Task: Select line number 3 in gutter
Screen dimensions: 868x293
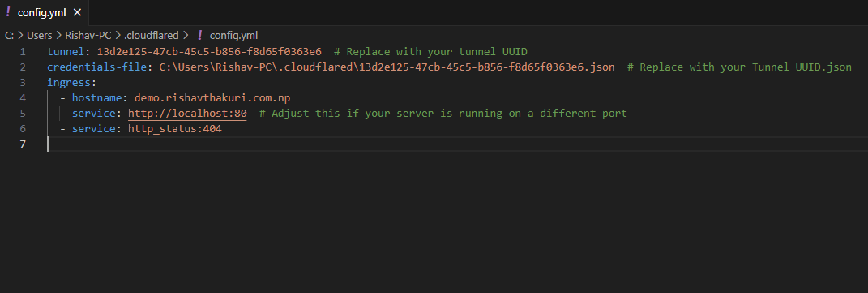Action: pos(23,83)
